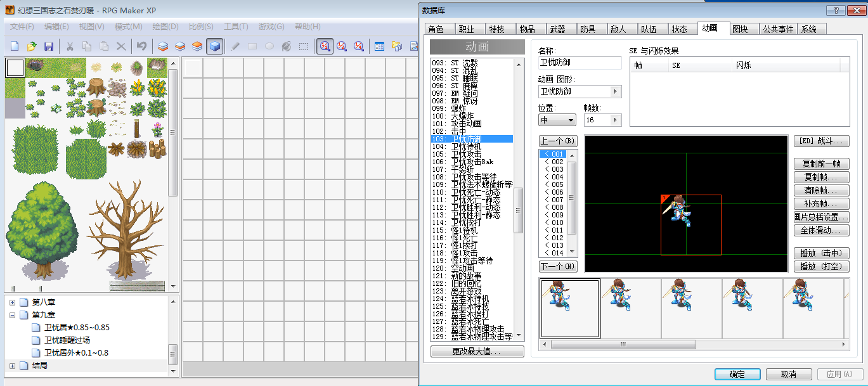Click the Save floppy disk icon

48,46
